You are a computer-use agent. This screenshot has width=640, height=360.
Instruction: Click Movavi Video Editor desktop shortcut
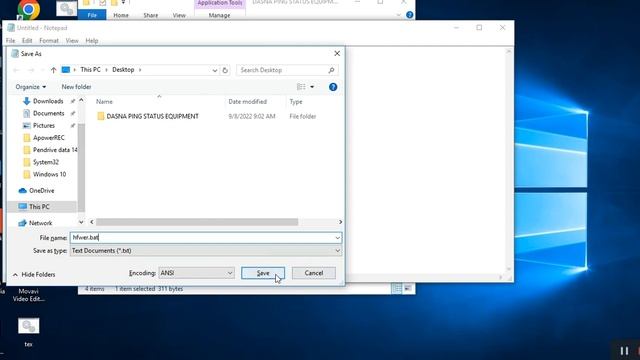point(28,295)
